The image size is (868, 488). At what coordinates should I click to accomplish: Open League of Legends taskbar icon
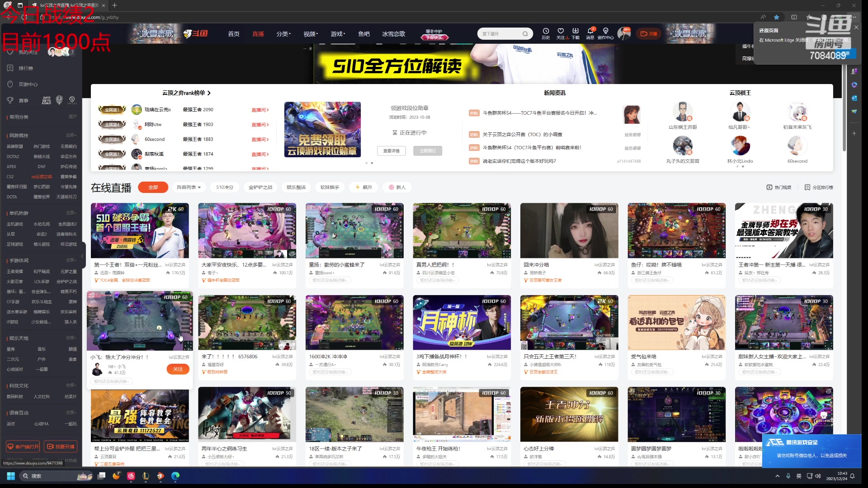pyautogui.click(x=146, y=476)
